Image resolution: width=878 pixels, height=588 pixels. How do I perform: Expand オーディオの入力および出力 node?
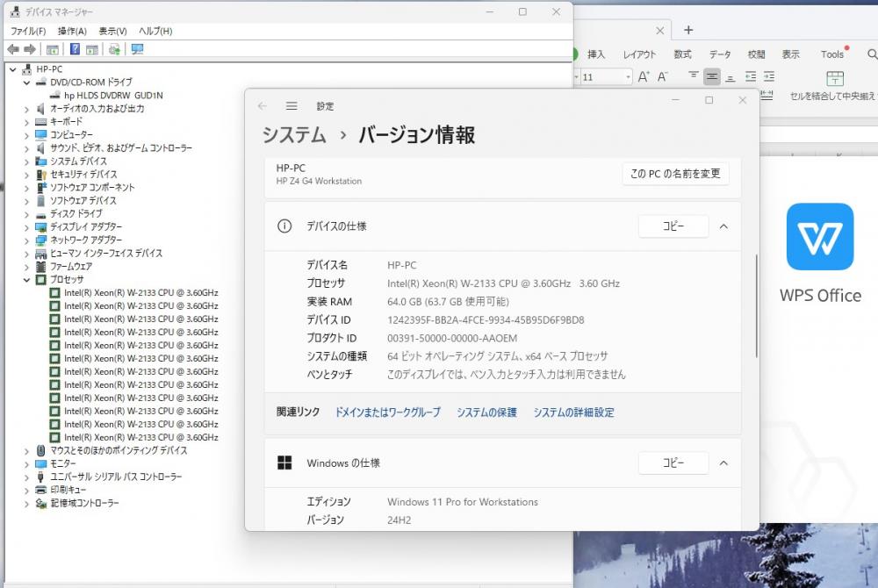[26, 109]
